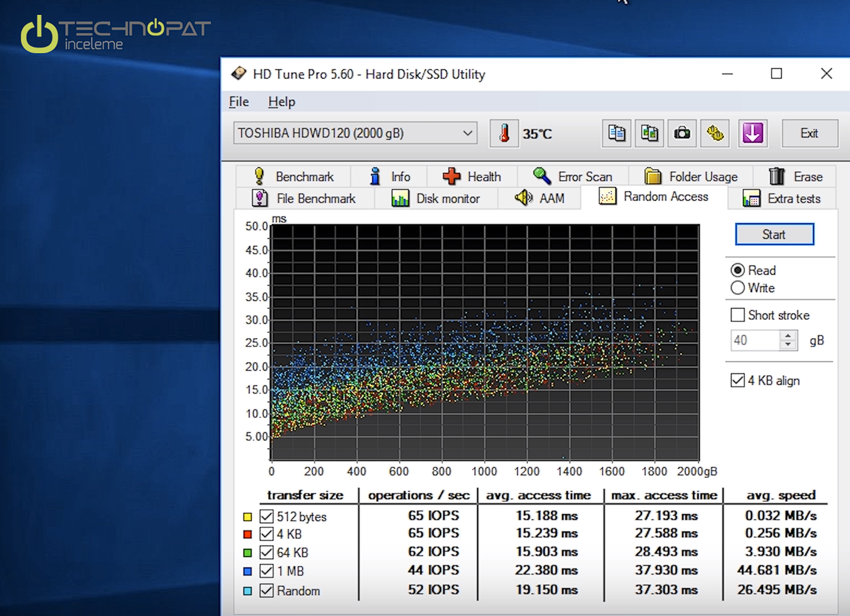Open the Folder Usage tab
This screenshot has width=850, height=616.
691,177
